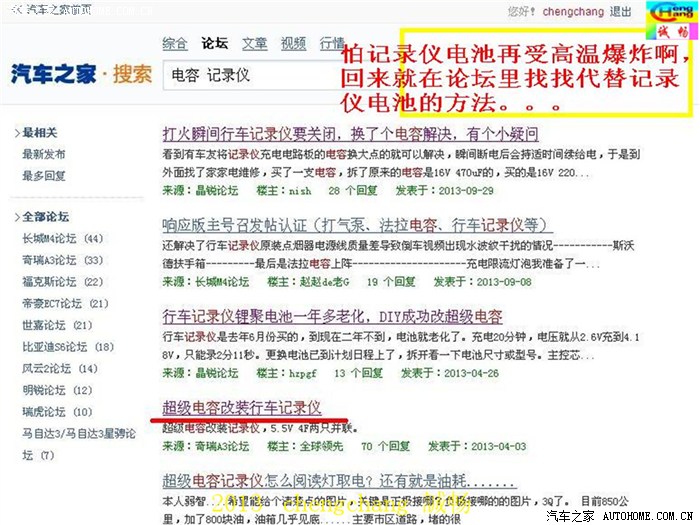Switch to the 视频 tab
700x525 pixels.
tap(293, 43)
